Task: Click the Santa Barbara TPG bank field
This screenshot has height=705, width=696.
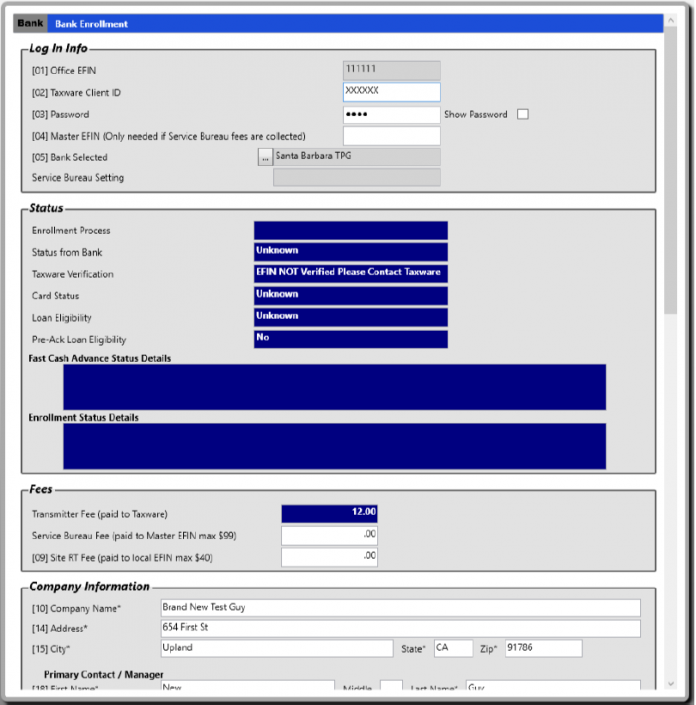Action: [356, 157]
